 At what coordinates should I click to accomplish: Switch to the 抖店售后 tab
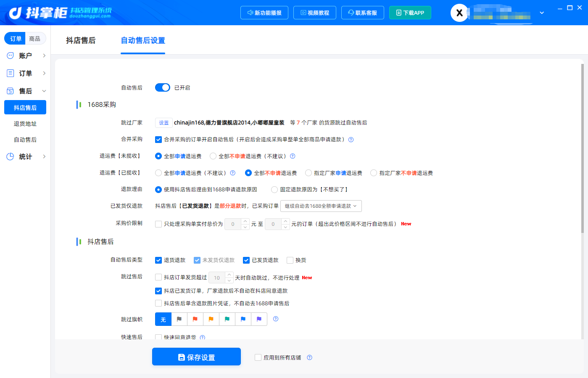pos(81,40)
